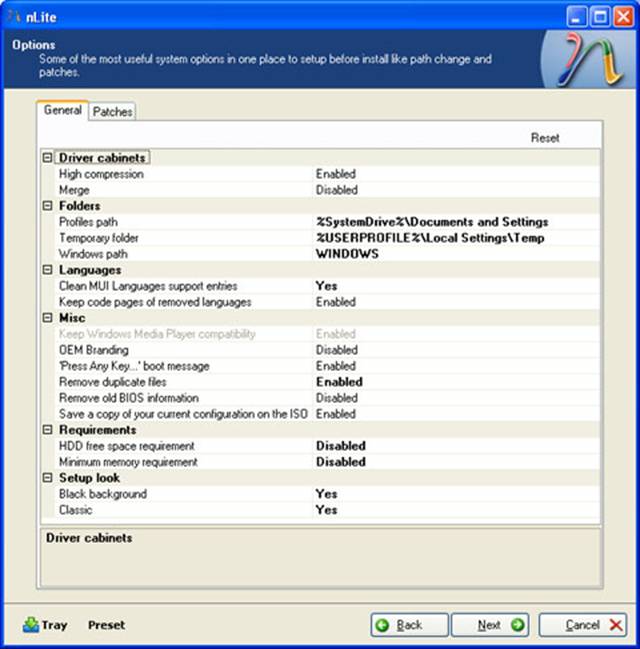Select the General tab

(63, 111)
